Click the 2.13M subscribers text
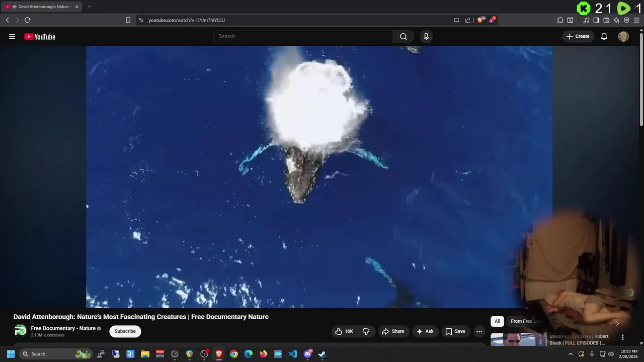The width and height of the screenshot is (644, 362). (47, 335)
